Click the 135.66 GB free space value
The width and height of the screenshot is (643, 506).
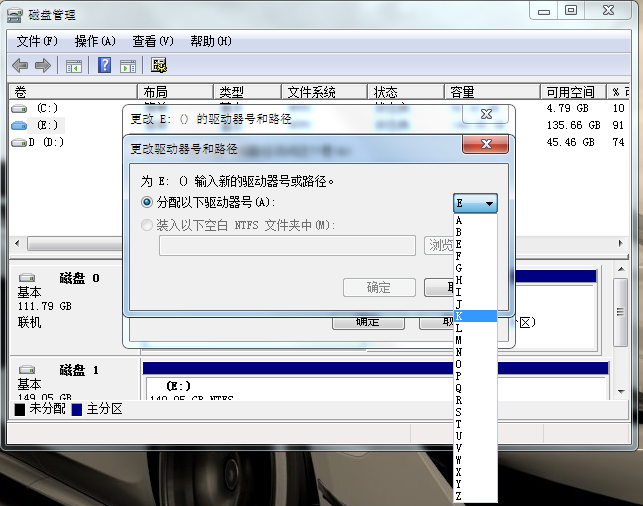tap(573, 125)
